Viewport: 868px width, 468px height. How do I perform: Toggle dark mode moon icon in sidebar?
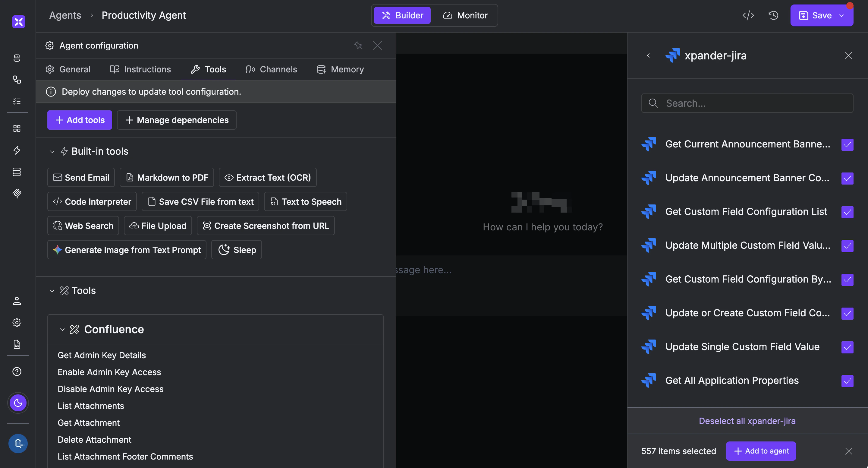(18, 403)
